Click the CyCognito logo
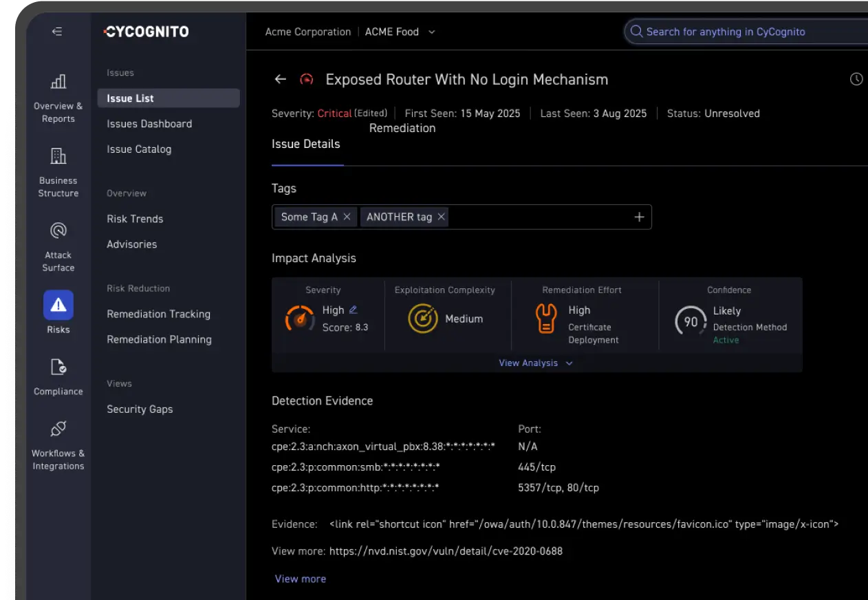The width and height of the screenshot is (868, 600). point(146,32)
